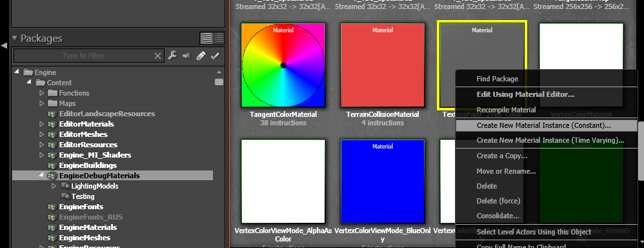Expand the EditorMaterials package node

[41, 124]
